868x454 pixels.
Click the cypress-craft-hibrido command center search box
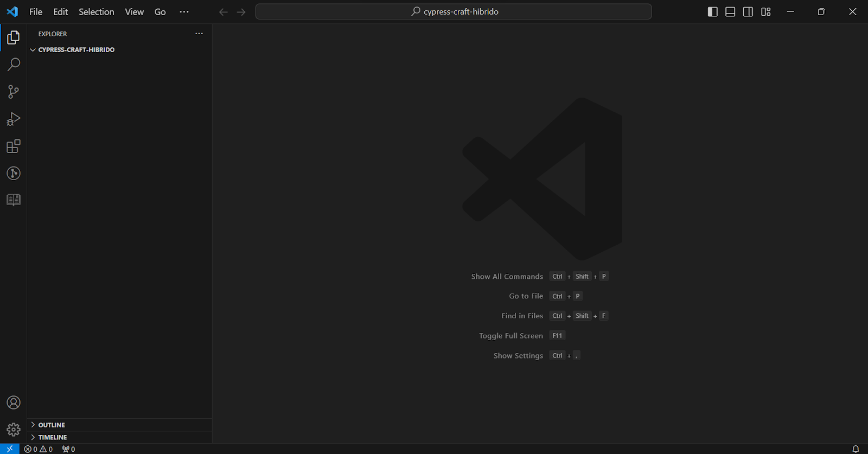[x=454, y=12]
